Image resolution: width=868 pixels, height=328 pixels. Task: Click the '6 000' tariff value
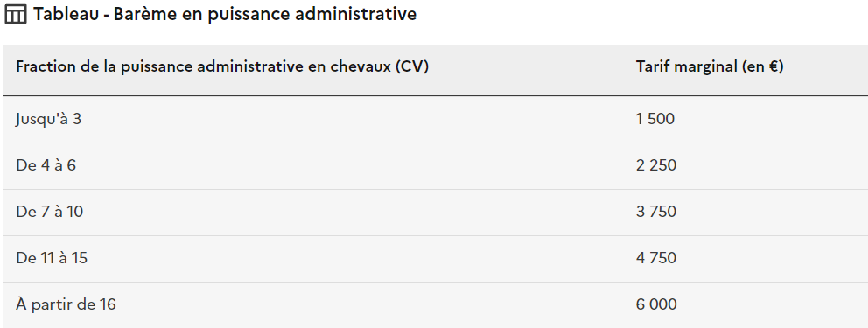click(x=656, y=304)
